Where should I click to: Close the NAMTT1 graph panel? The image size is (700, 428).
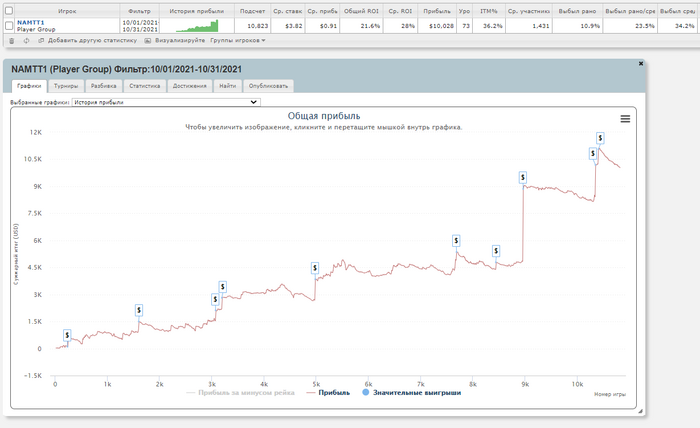pos(641,64)
